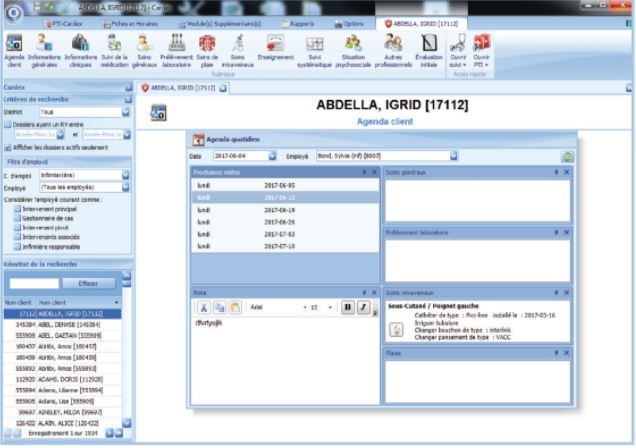The image size is (636, 448).
Task: Check Intervenant pivot
Action: (x=17, y=228)
